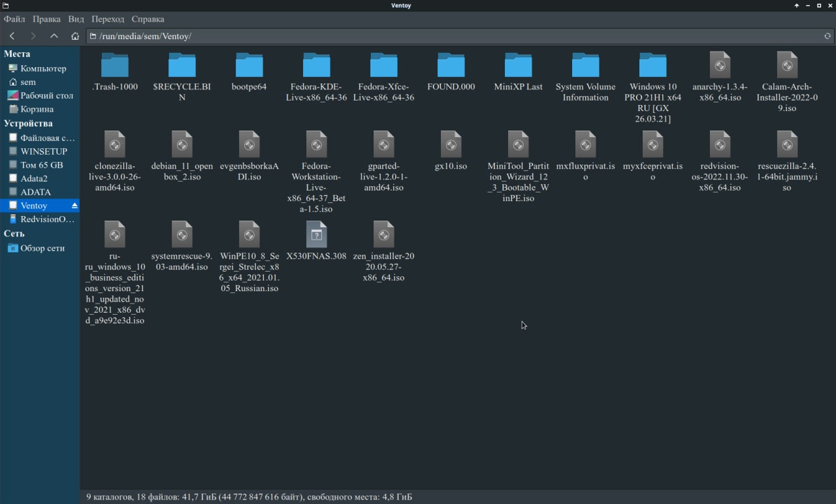Collapse the Устройства sidebar section header
836x504 pixels.
point(28,123)
